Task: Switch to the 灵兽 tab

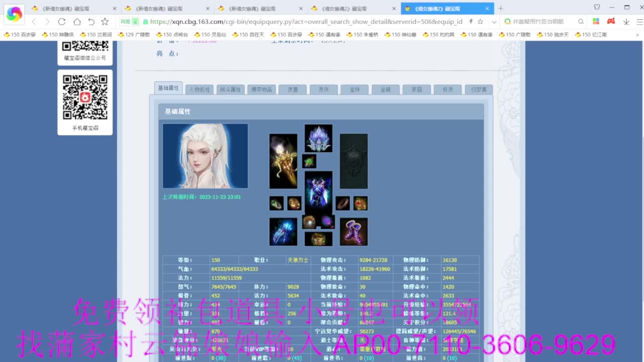Action: (x=292, y=89)
